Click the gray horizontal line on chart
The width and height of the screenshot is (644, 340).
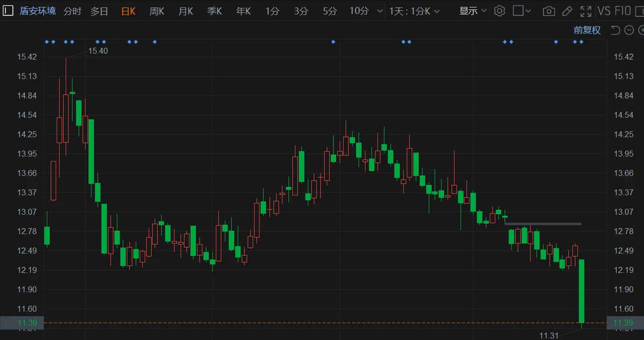pyautogui.click(x=542, y=223)
